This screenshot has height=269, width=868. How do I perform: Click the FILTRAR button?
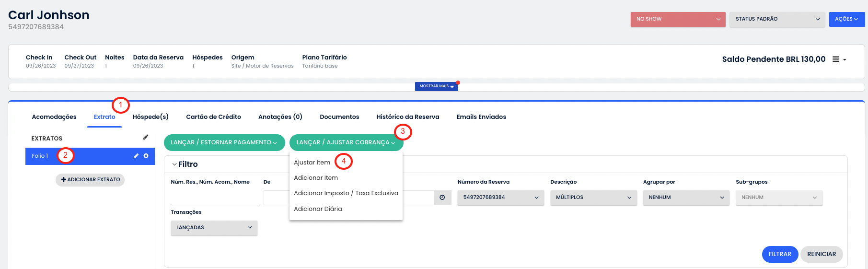pyautogui.click(x=779, y=254)
